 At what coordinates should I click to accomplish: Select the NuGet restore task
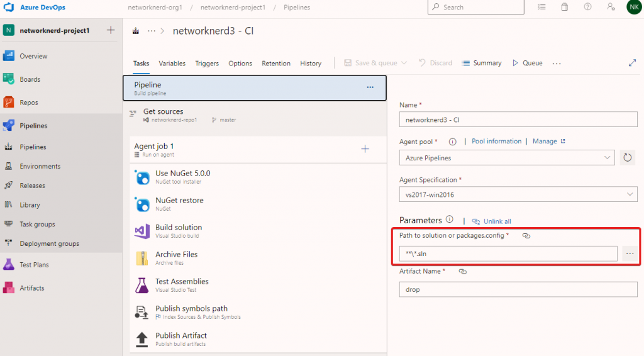point(258,204)
